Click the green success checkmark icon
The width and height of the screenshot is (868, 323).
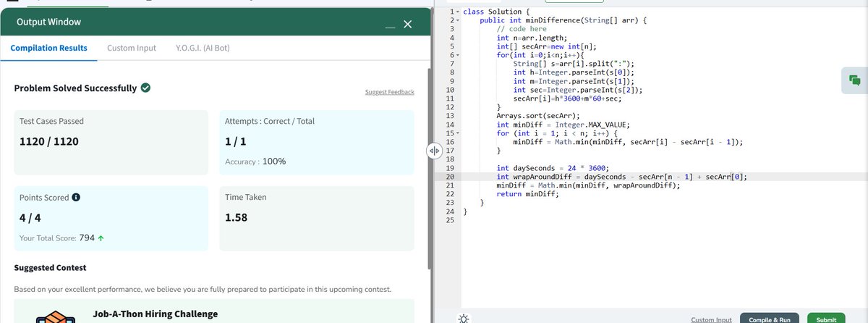(145, 88)
